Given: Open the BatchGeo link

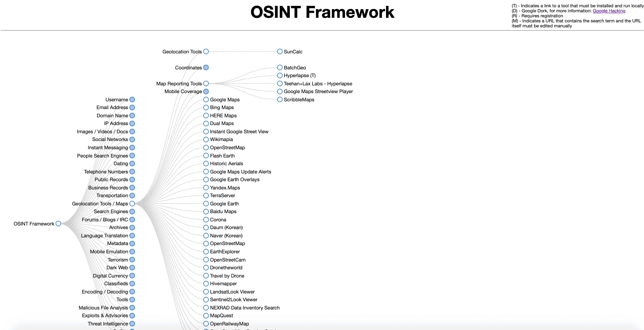Looking at the screenshot, I should (x=295, y=68).
